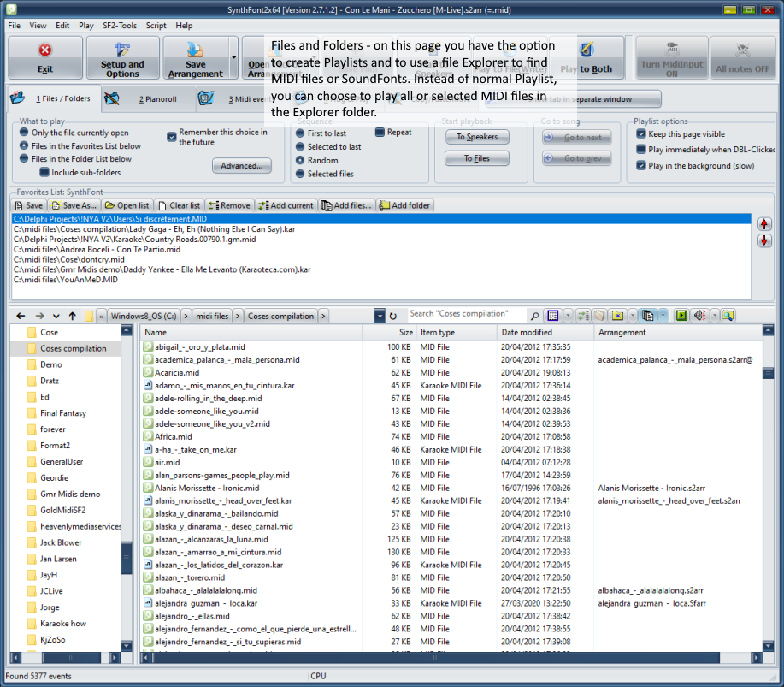Switch to the 2 Pianoroll tab
The image size is (784, 687).
pos(148,99)
